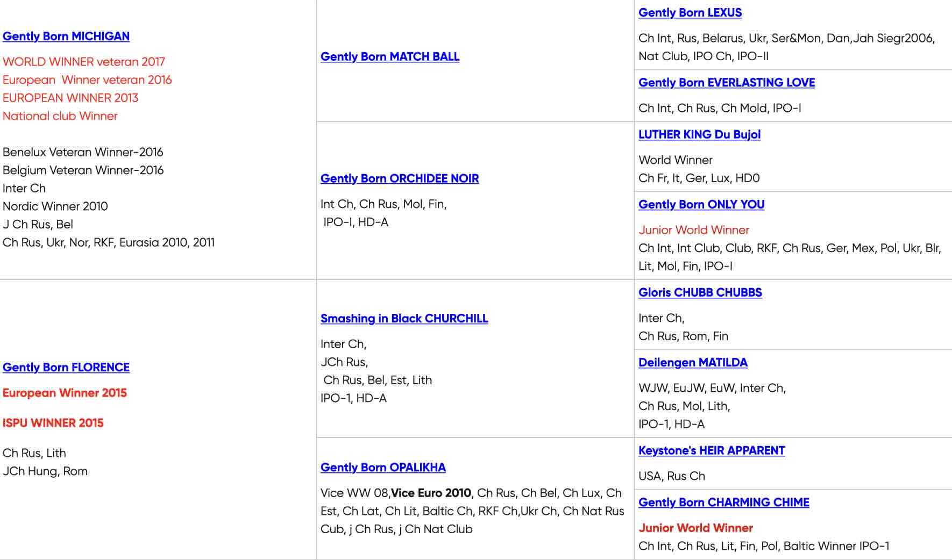Click the Gently Born LEXUS link
Image resolution: width=952 pixels, height=560 pixels.
coord(690,12)
